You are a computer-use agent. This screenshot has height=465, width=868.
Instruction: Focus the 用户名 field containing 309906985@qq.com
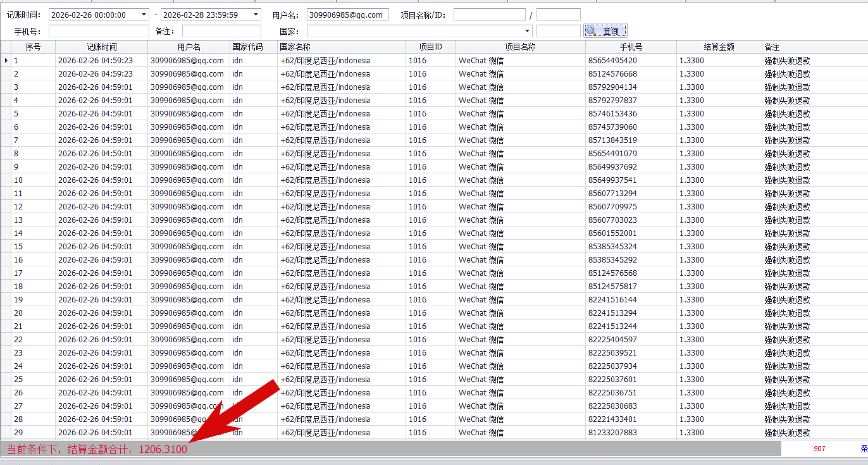click(x=348, y=15)
